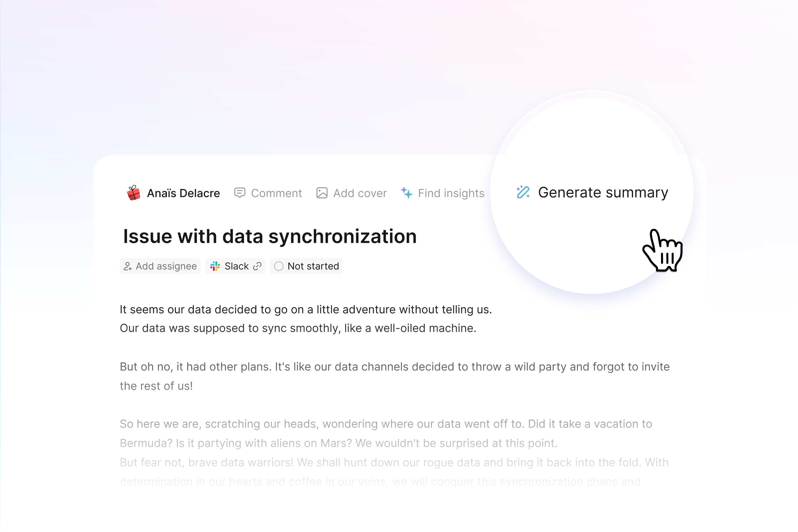This screenshot has height=532, width=798.
Task: Open the Slack source chip
Action: pos(235,266)
